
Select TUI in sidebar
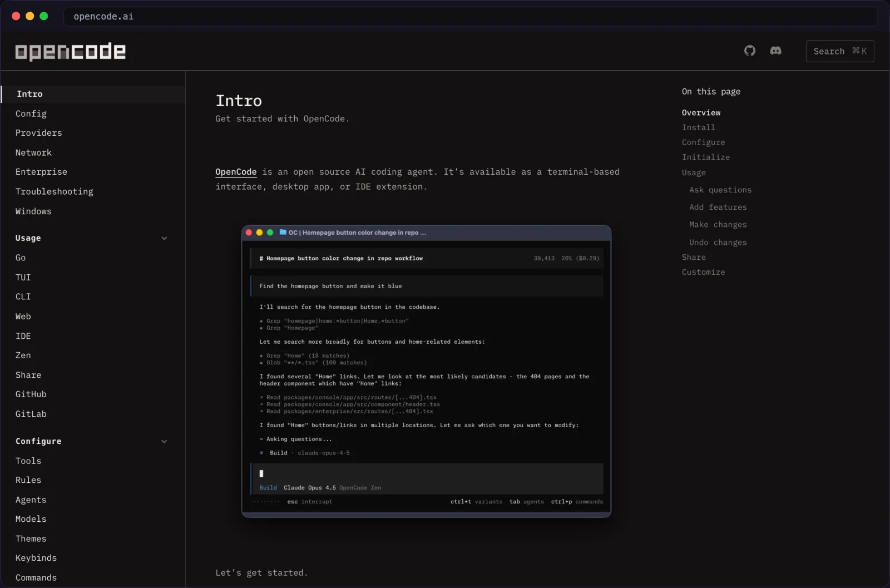click(x=23, y=277)
